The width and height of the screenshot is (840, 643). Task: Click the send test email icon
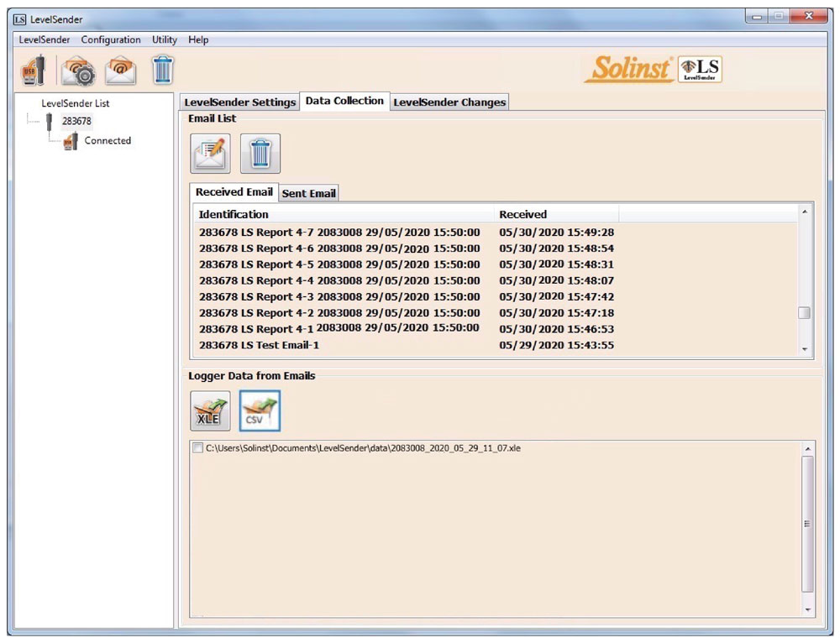(120, 70)
